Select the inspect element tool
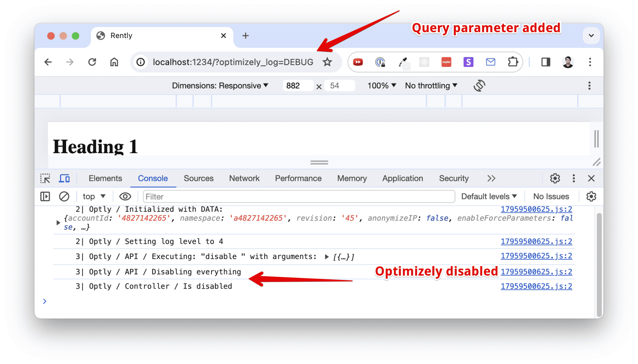Image resolution: width=638 pixels, height=364 pixels. [46, 178]
